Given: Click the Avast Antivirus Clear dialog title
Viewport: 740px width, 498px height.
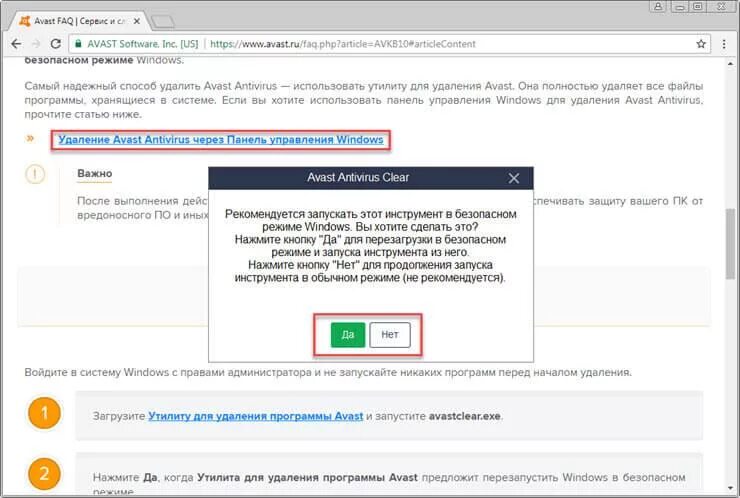Looking at the screenshot, I should pyautogui.click(x=358, y=177).
